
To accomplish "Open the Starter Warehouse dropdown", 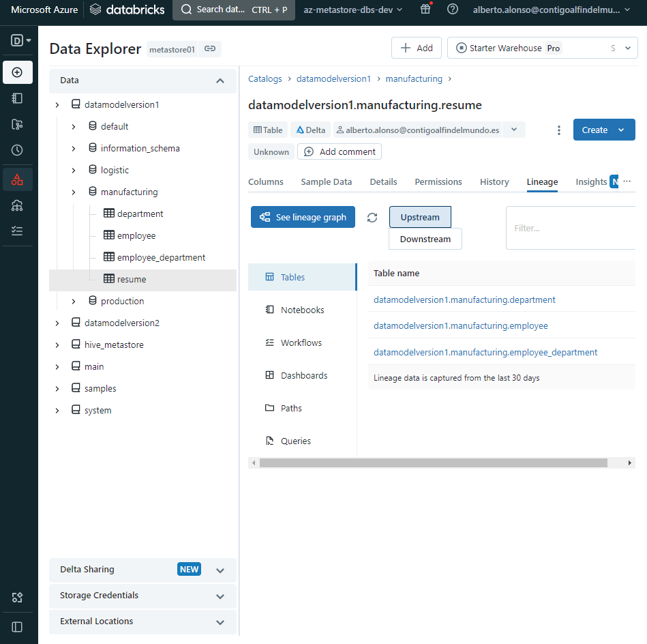I will click(x=542, y=48).
